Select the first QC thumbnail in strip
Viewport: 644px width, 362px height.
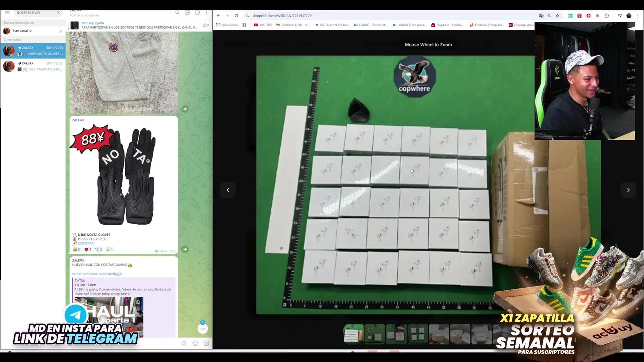(x=353, y=334)
